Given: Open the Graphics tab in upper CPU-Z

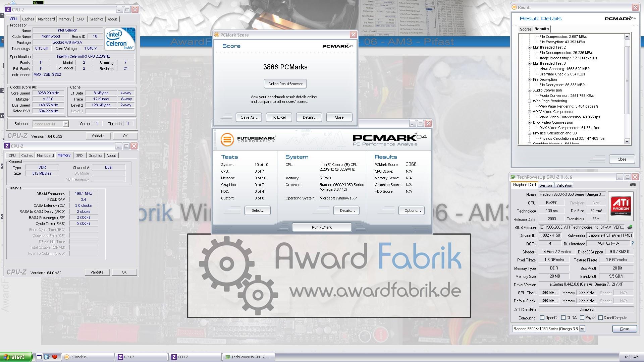Looking at the screenshot, I should tap(96, 19).
